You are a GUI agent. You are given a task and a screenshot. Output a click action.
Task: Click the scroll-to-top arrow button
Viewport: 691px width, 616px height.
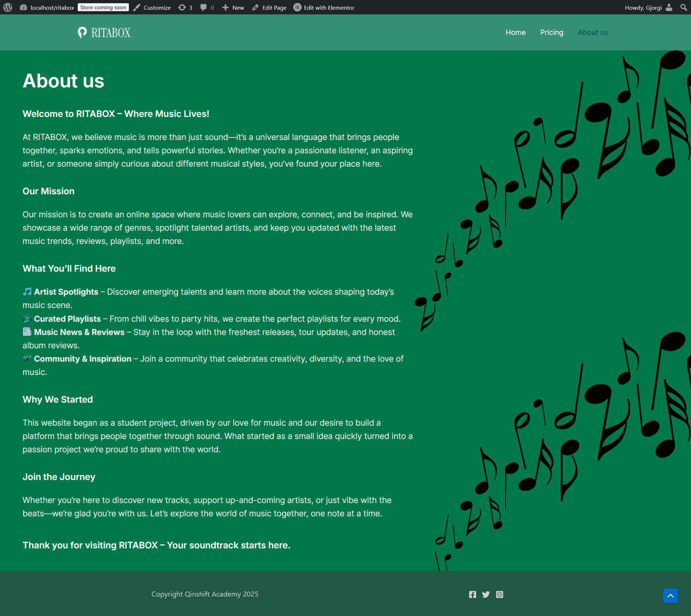tap(670, 595)
